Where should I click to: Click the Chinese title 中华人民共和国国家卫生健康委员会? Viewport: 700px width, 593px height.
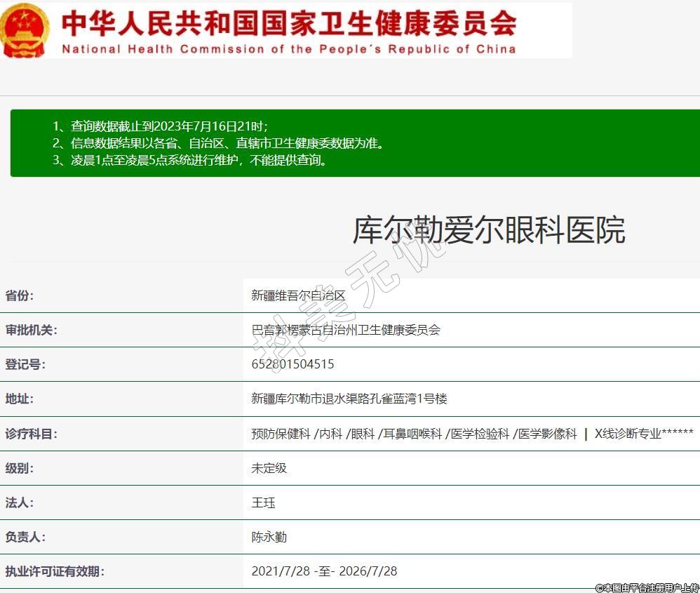pyautogui.click(x=289, y=22)
